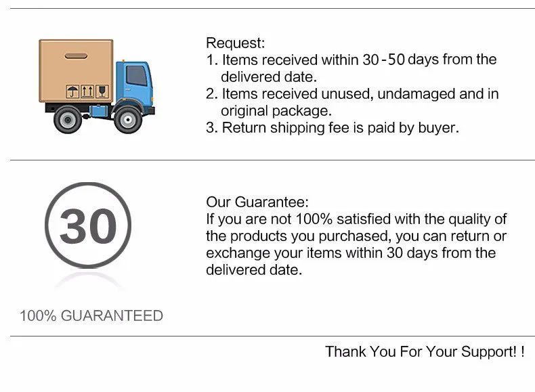Select the "100% GUARANTEED" caption
535x392 pixels.
(91, 315)
